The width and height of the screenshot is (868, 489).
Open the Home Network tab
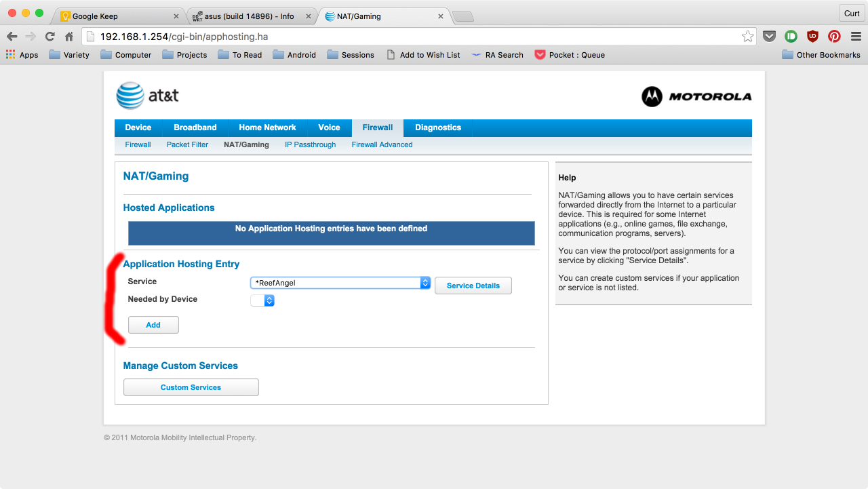tap(267, 128)
